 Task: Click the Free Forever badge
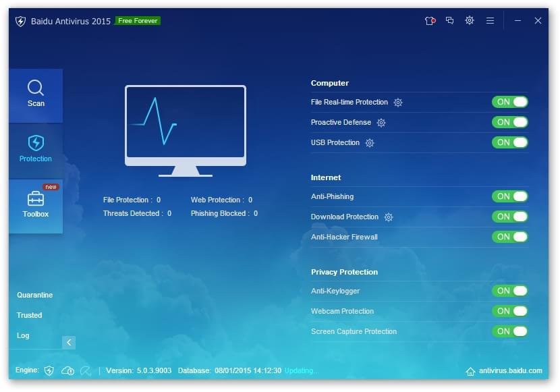pyautogui.click(x=138, y=21)
